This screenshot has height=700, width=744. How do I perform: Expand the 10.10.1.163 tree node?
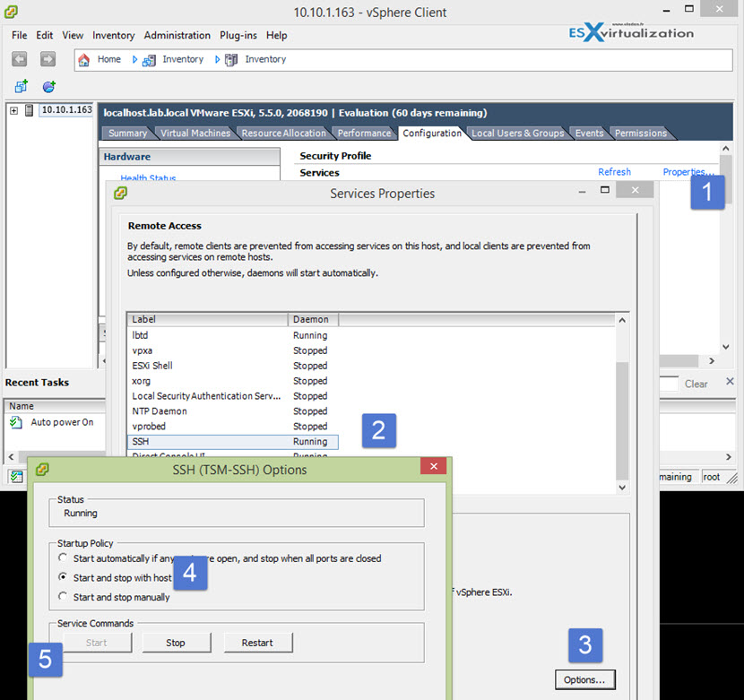click(x=13, y=110)
